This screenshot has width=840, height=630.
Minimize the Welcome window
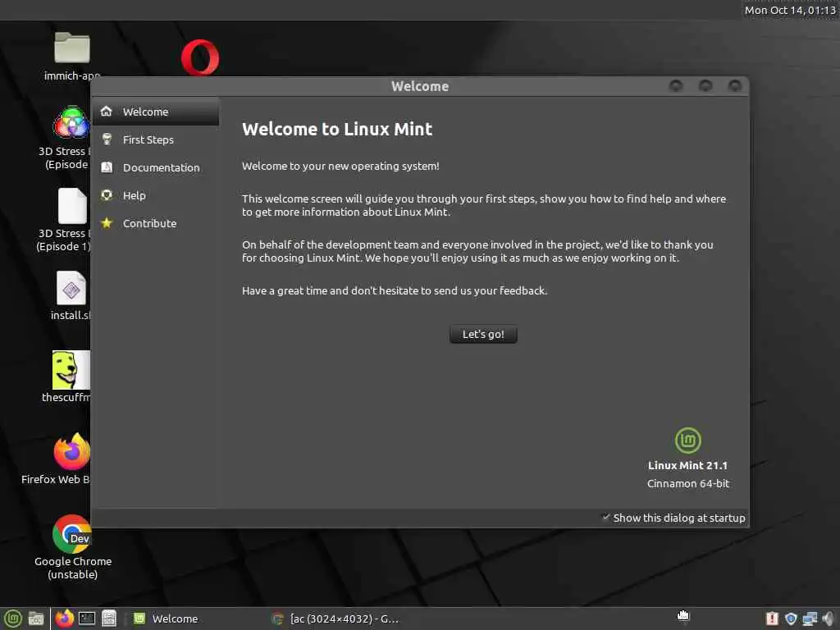coord(676,85)
